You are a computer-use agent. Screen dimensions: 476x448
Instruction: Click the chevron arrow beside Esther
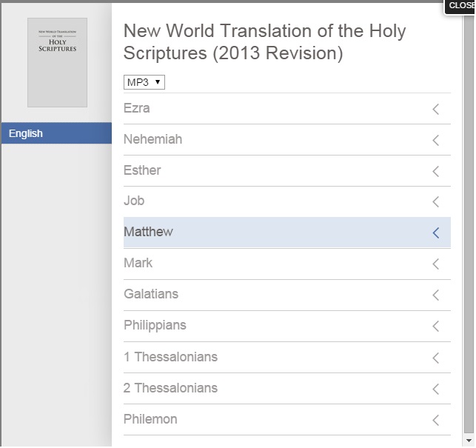(436, 171)
